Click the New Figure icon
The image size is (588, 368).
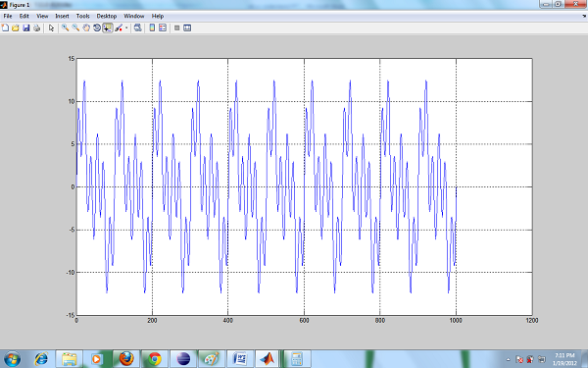tap(5, 27)
